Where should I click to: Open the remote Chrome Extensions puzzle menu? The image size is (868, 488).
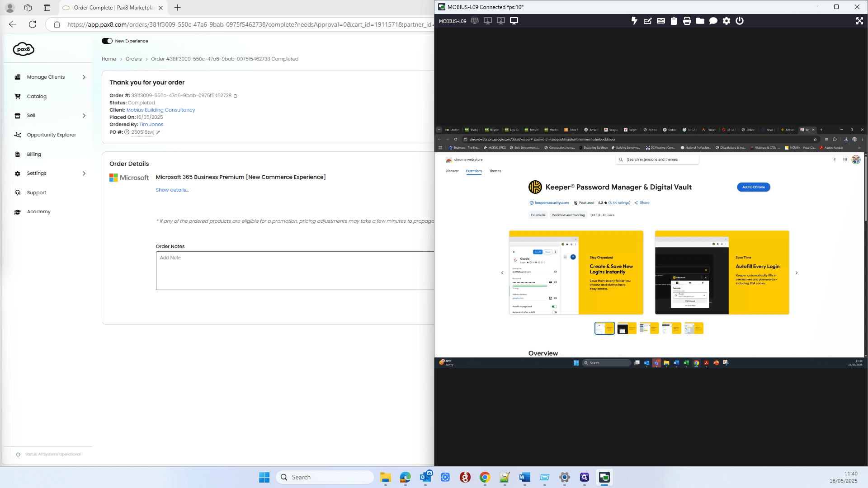[835, 140]
